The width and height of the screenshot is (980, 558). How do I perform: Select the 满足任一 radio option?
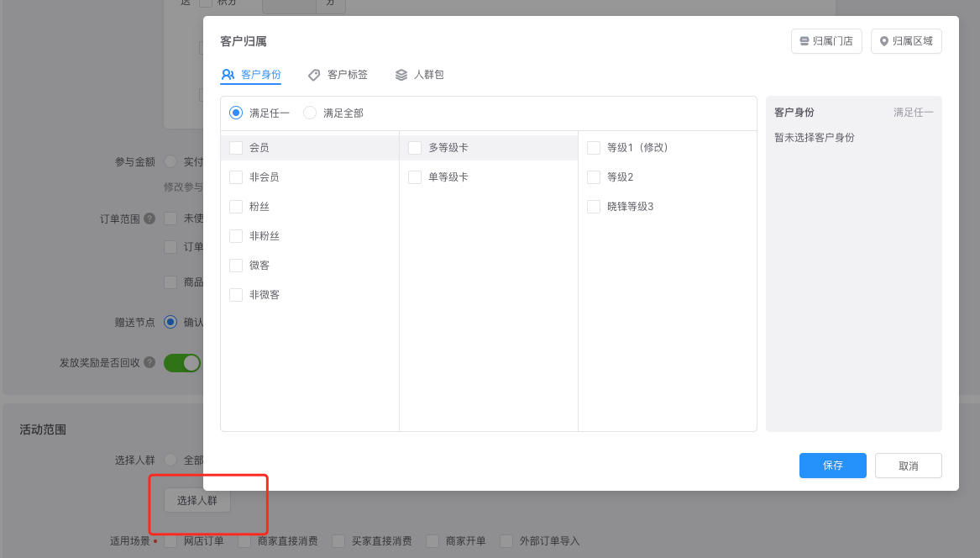click(236, 113)
